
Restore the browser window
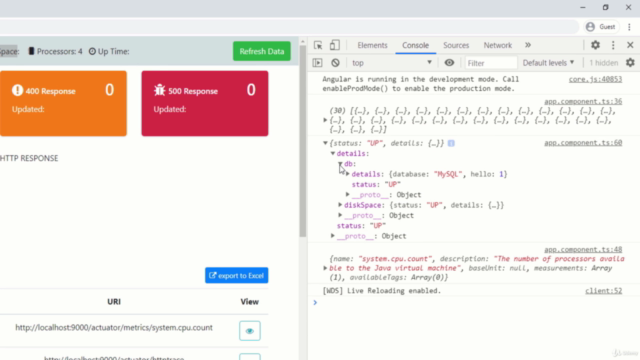pos(605,7)
